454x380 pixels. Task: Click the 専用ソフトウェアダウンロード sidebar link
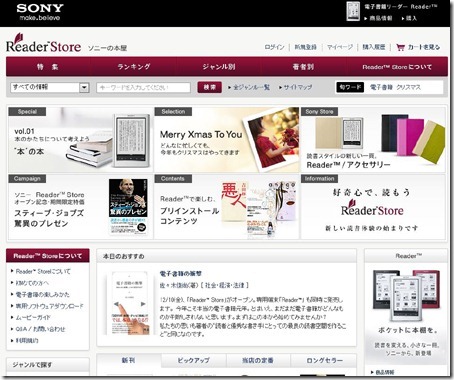pos(49,306)
